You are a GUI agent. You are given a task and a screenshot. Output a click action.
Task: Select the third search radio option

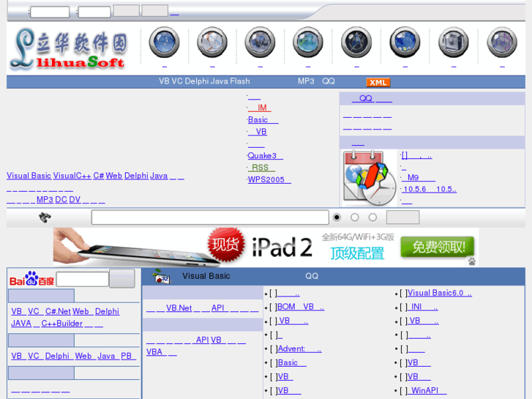coord(372,217)
